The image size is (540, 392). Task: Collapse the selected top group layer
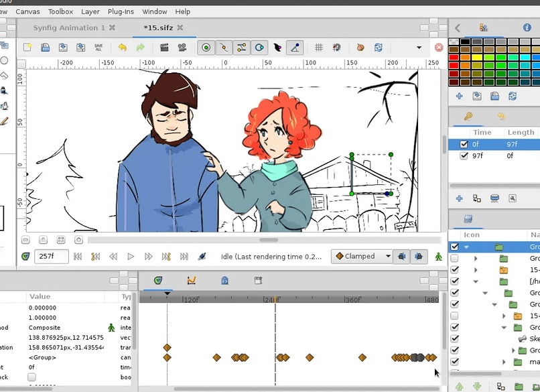click(x=466, y=247)
